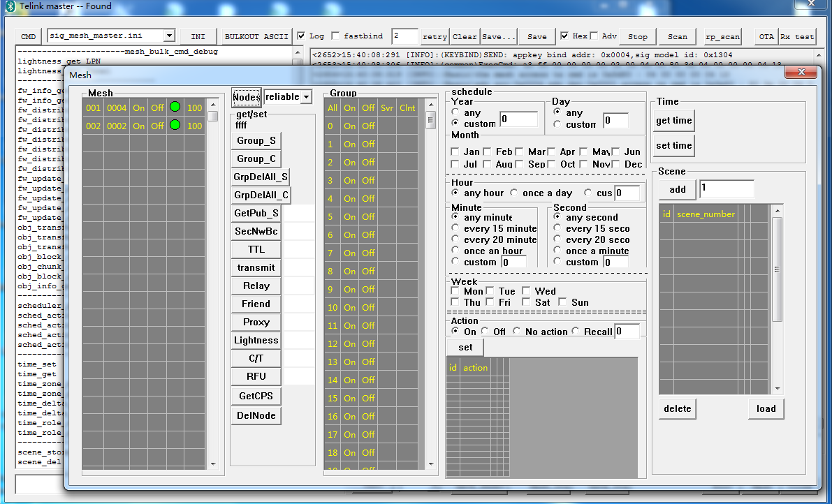Click the Rx test toolbar button
The height and width of the screenshot is (504, 832).
[797, 36]
